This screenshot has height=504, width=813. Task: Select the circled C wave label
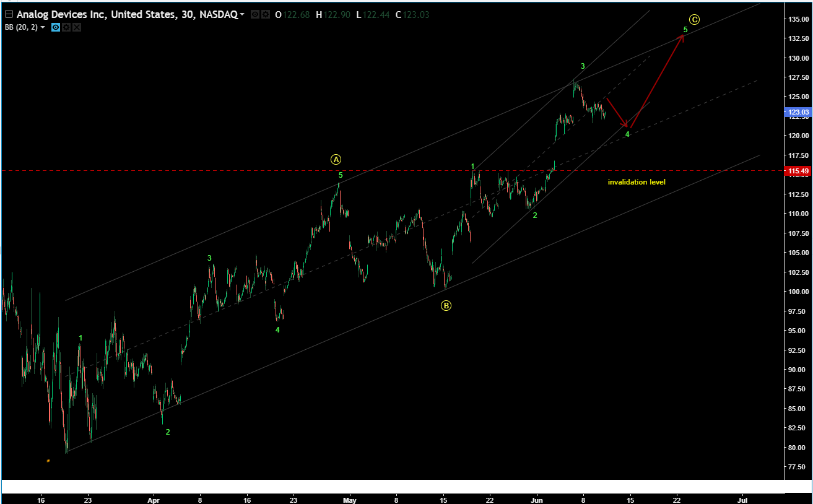pyautogui.click(x=694, y=20)
